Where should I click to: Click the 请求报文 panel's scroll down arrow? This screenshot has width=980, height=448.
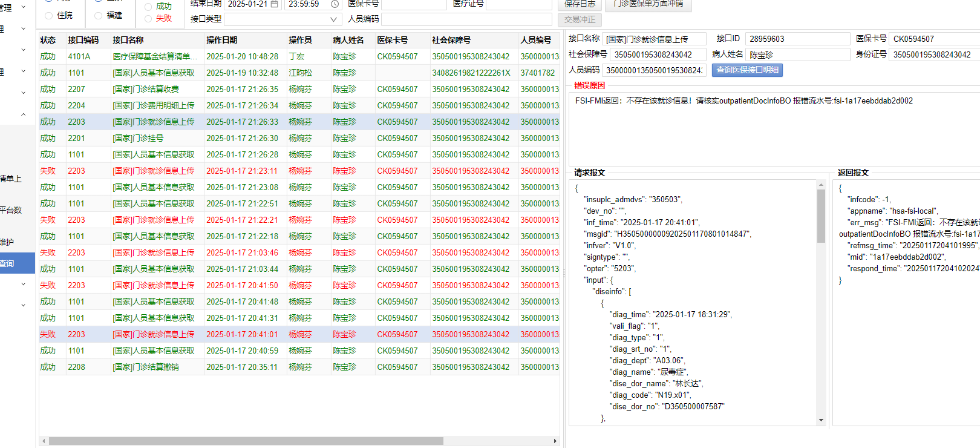coord(821,420)
